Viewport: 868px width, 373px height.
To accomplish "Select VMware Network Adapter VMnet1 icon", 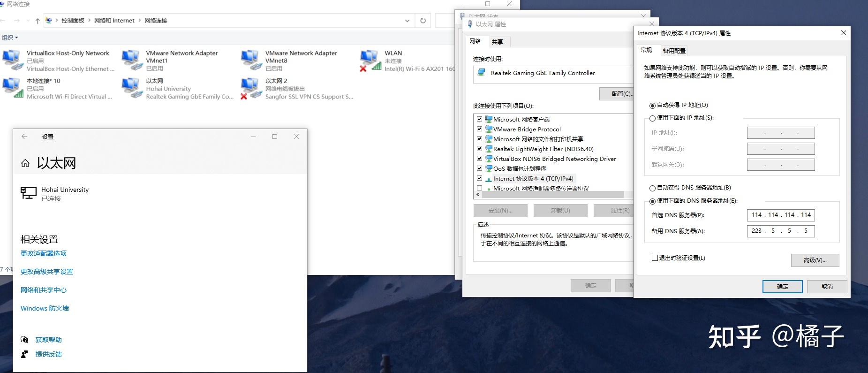I will pyautogui.click(x=131, y=60).
